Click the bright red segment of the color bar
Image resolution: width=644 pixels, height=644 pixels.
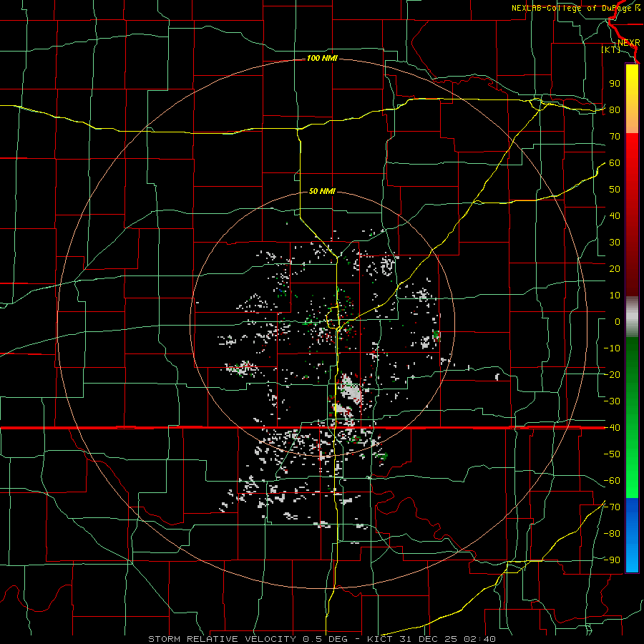632,153
